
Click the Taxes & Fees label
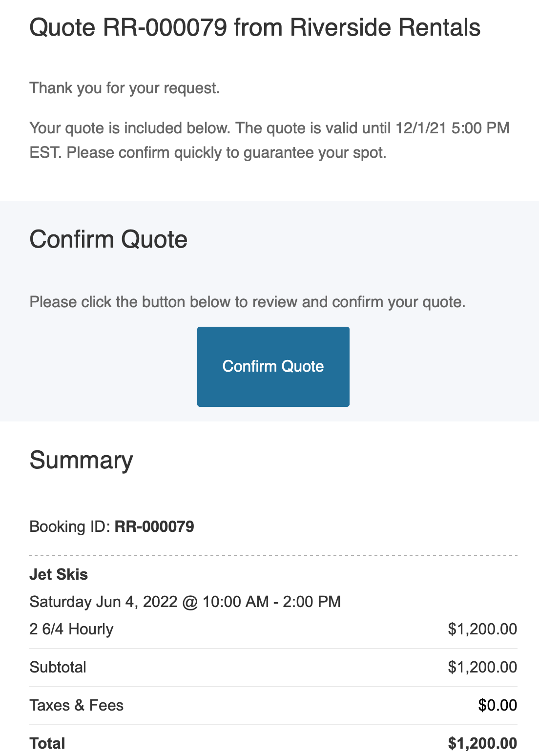pyautogui.click(x=76, y=705)
